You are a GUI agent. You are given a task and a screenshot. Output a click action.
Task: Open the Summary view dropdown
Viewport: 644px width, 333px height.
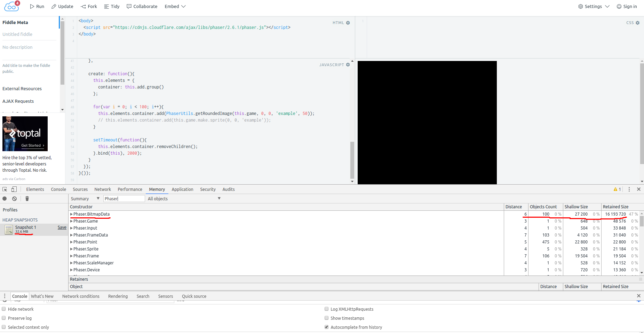(x=85, y=199)
